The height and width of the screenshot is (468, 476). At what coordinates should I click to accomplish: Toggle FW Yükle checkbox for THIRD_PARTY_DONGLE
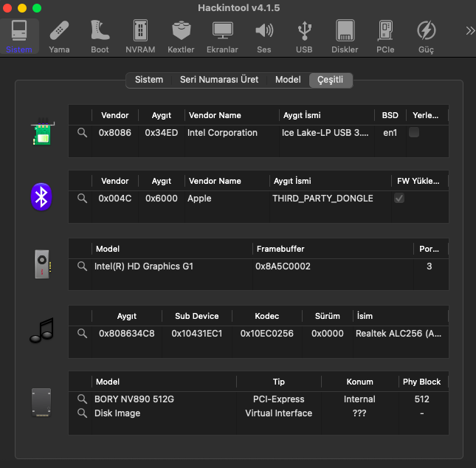point(399,199)
